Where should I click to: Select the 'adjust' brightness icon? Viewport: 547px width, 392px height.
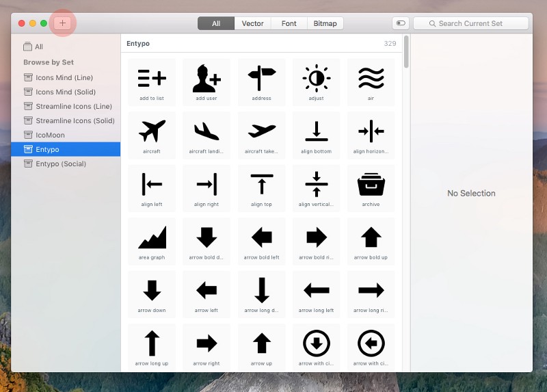[316, 81]
